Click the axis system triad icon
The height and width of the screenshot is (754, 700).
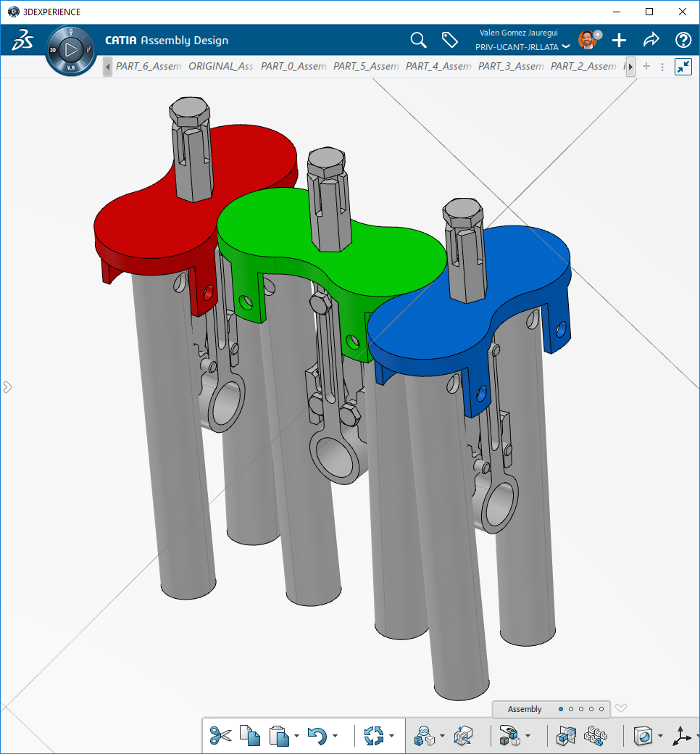(x=682, y=736)
